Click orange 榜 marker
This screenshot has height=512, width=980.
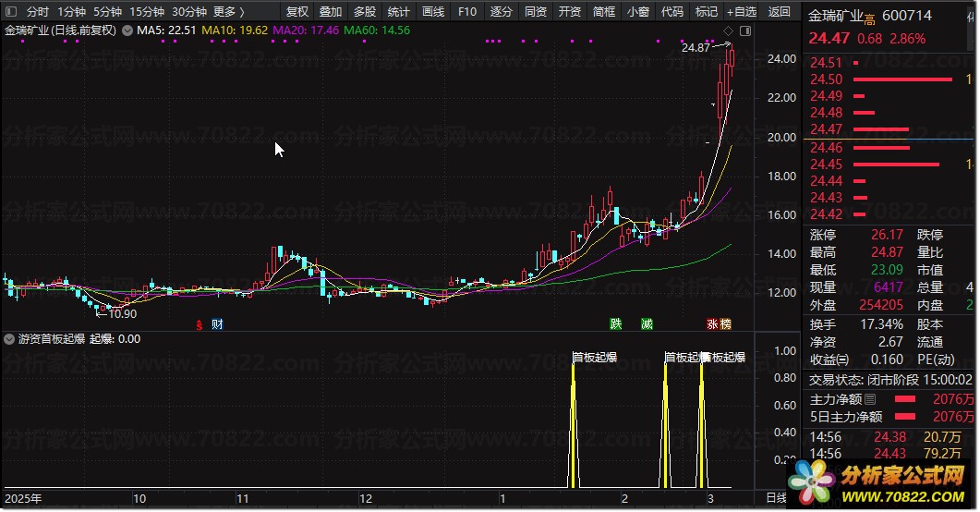726,323
